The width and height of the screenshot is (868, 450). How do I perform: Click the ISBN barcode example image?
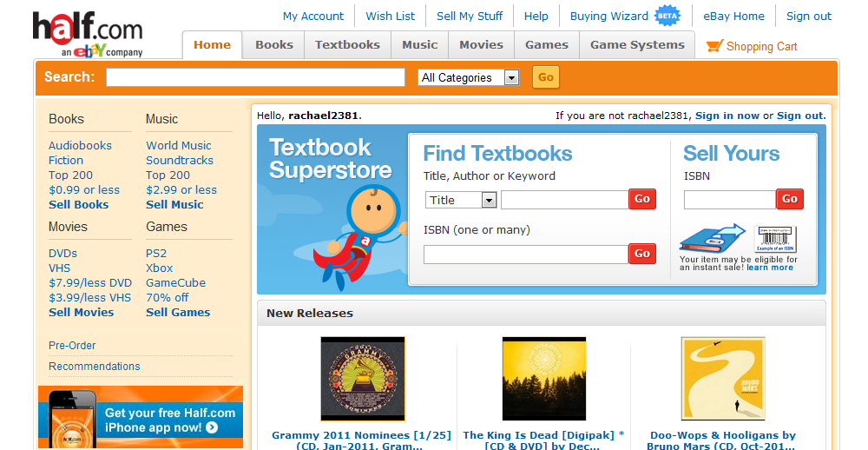click(x=775, y=239)
